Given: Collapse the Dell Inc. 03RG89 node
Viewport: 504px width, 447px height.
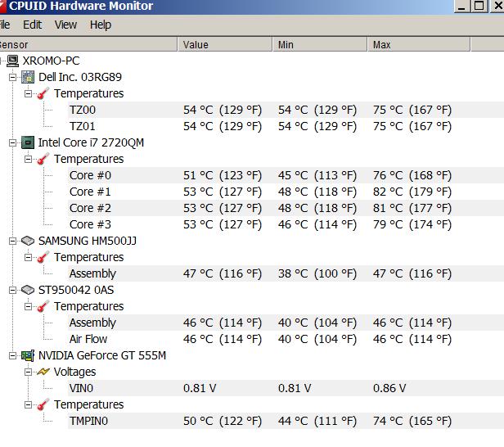Looking at the screenshot, I should point(12,77).
